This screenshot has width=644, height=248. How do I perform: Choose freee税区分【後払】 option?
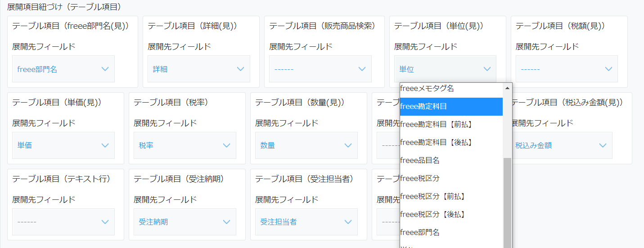(451, 214)
